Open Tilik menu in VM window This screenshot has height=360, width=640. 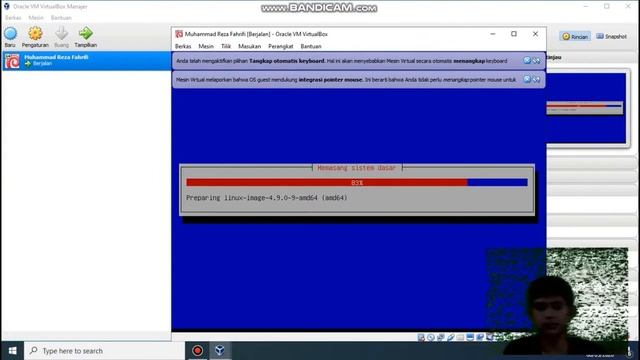pos(226,46)
